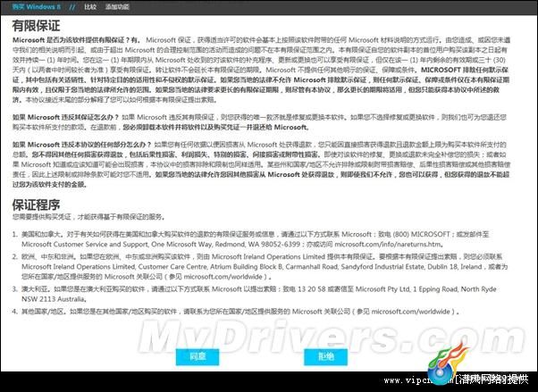
Task: Open the 比较 navigation item
Action: pyautogui.click(x=90, y=6)
